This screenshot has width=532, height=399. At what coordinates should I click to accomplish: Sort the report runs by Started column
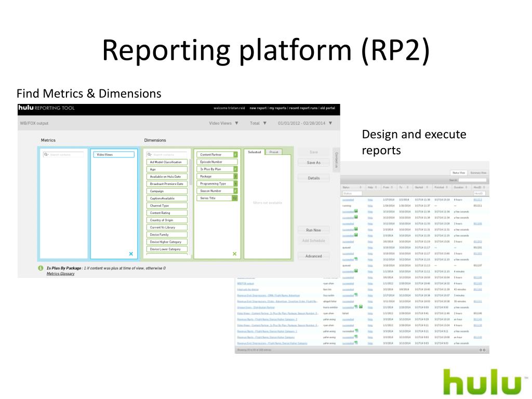(422, 187)
